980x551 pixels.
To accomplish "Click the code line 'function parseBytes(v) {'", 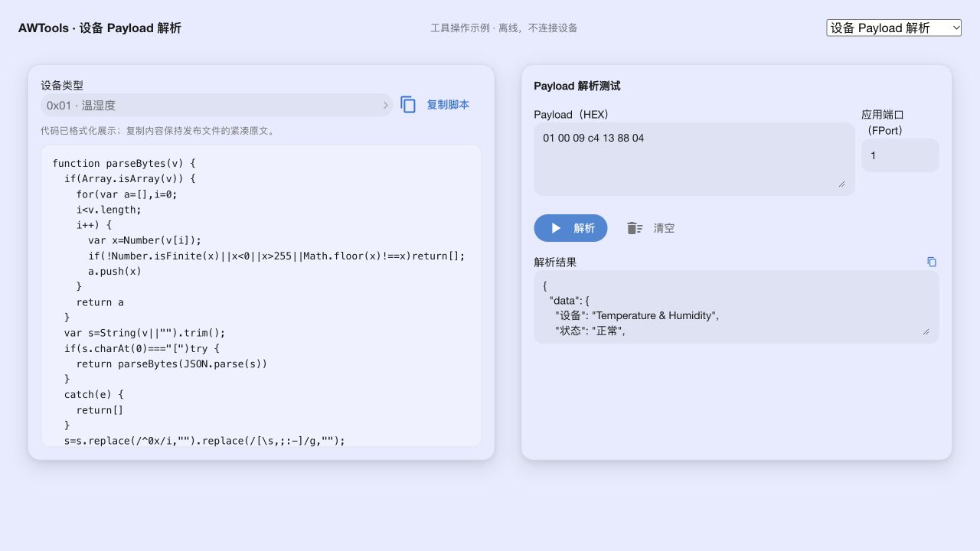I will point(124,164).
